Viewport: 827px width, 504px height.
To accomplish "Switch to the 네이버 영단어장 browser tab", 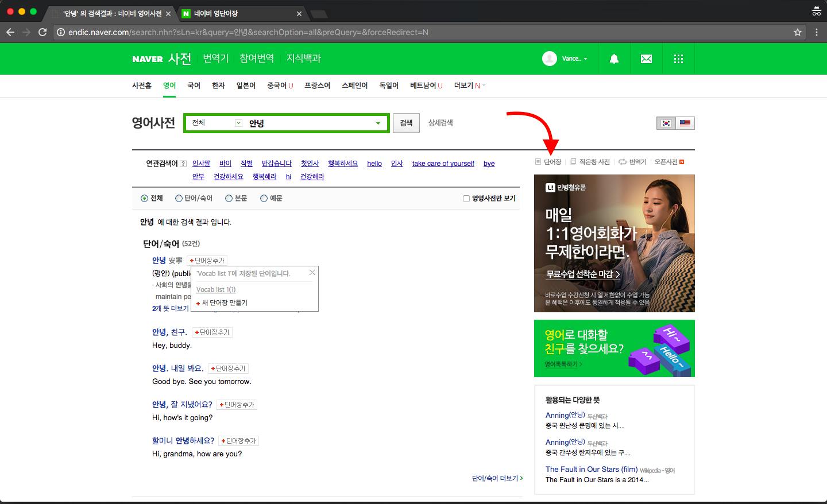I will pyautogui.click(x=241, y=13).
